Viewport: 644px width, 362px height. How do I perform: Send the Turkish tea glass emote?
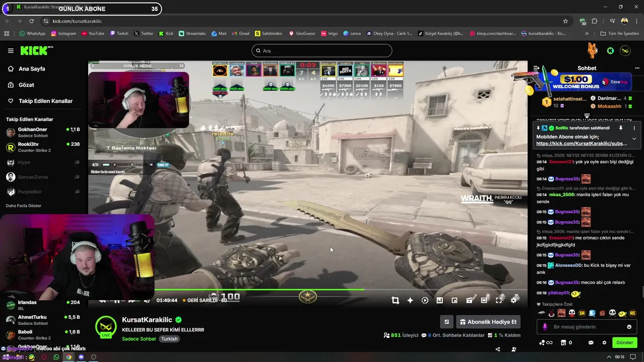(x=551, y=313)
